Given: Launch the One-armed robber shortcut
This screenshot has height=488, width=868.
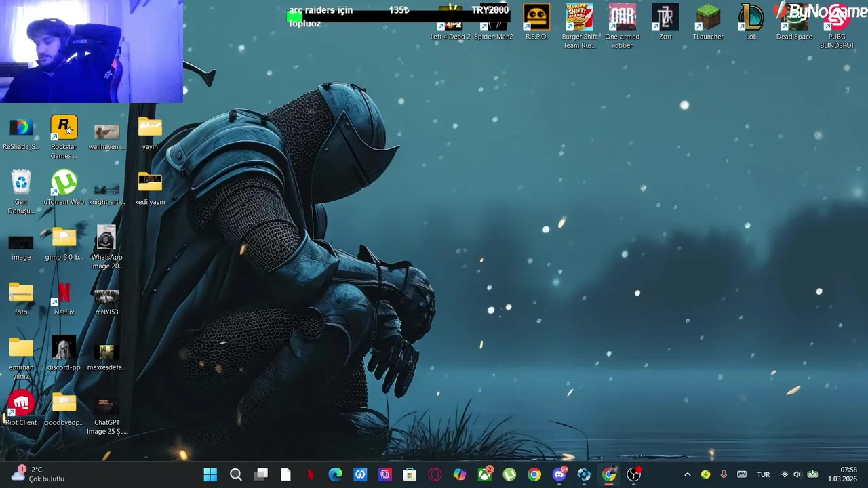Looking at the screenshot, I should pos(623,26).
